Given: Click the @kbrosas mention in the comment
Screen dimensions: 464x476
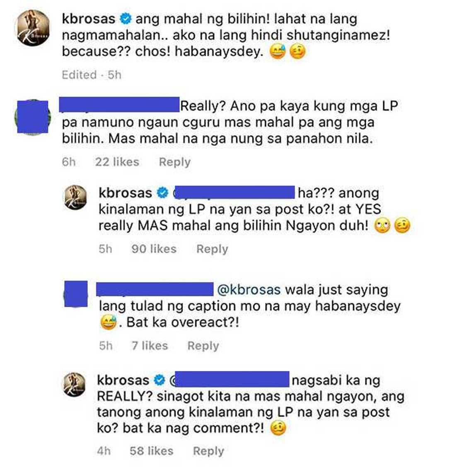Looking at the screenshot, I should tap(249, 290).
